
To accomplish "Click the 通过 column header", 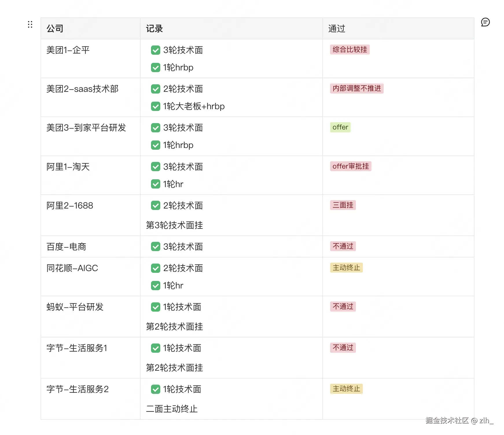I will [x=337, y=29].
